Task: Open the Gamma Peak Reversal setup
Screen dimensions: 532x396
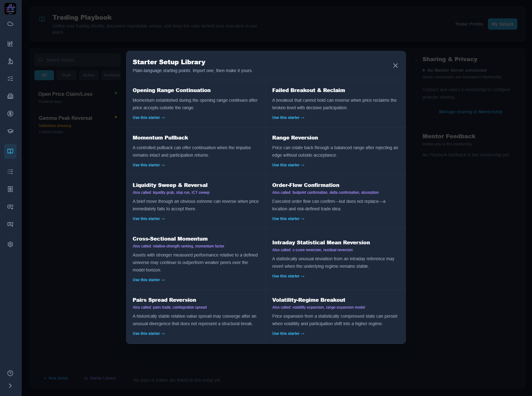Action: click(77, 125)
